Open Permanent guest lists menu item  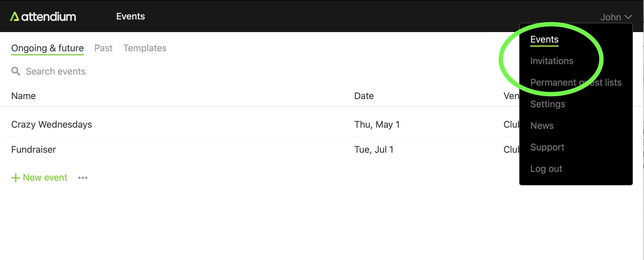pos(575,82)
